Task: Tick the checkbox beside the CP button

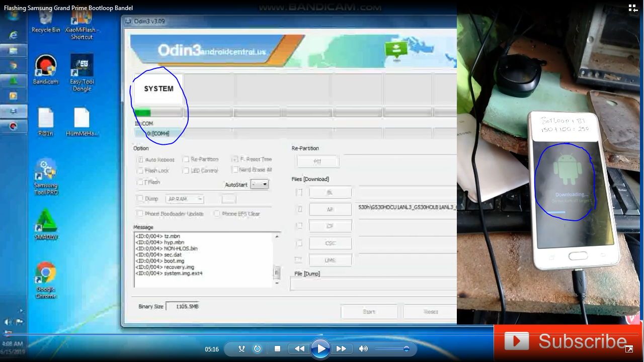Action: [299, 226]
